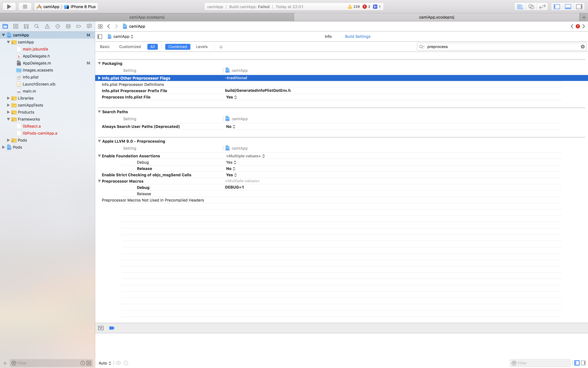Switch to Levels settings view
Viewport: 588px width, 368px height.
coord(202,47)
